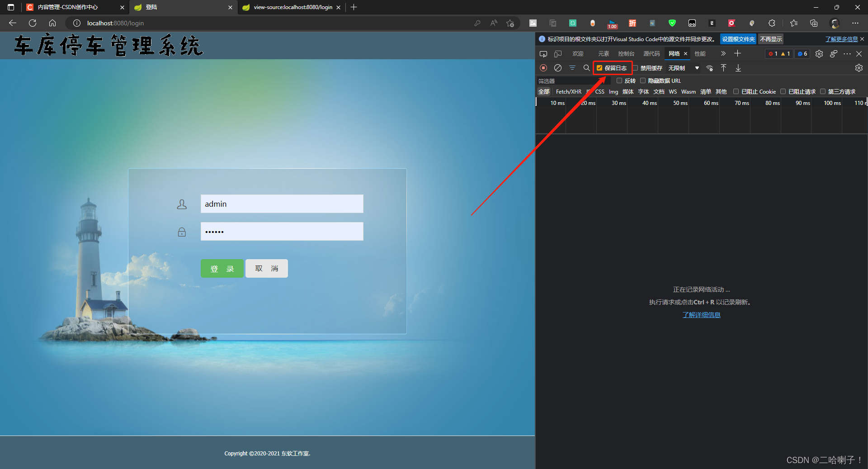Open the 控制台 DevTools tab
This screenshot has width=868, height=469.
click(x=626, y=54)
